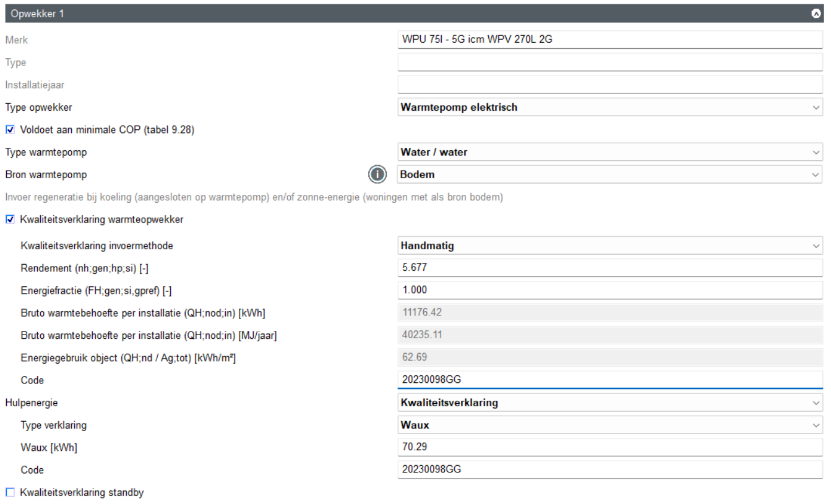
Task: Click the Merk input field
Action: [609, 40]
